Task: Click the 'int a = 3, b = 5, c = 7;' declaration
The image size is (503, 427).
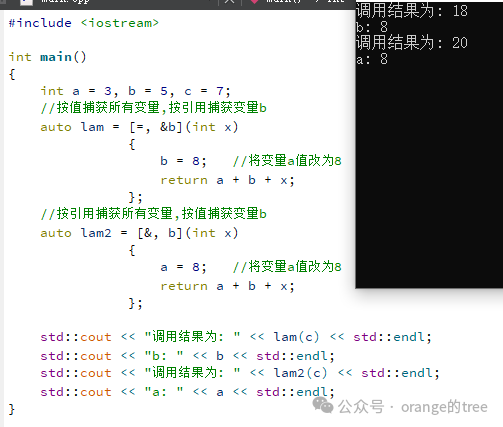Action: pos(135,91)
